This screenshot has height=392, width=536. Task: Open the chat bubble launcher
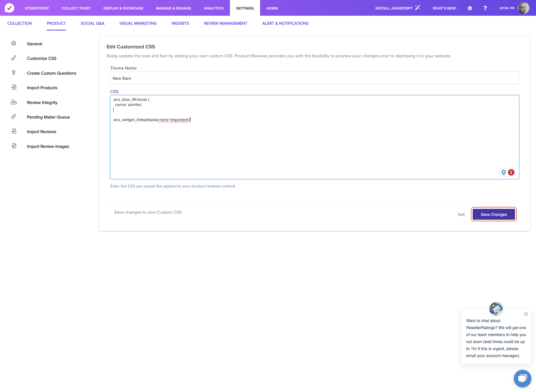[522, 378]
